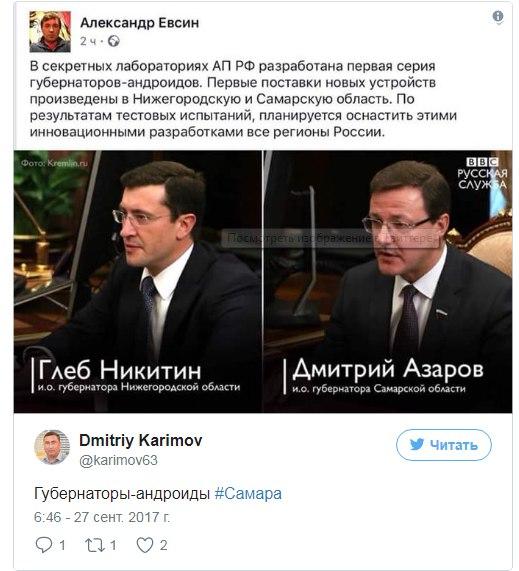Open the Глеб Никитин photo

click(x=138, y=281)
